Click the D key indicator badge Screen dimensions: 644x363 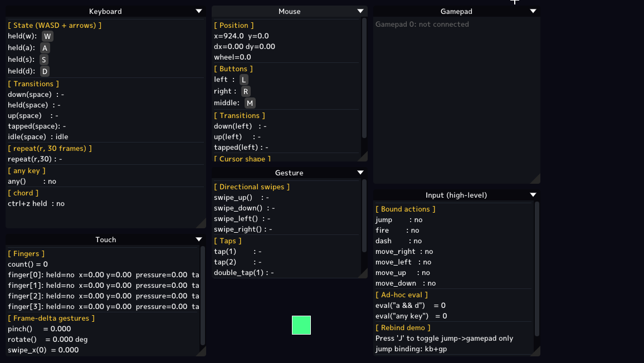45,71
